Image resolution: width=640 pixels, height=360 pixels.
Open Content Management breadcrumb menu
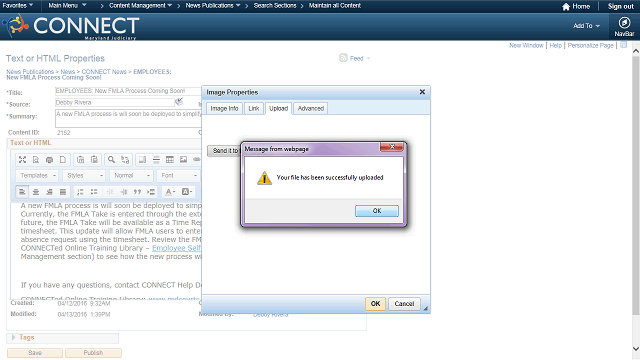pos(140,6)
